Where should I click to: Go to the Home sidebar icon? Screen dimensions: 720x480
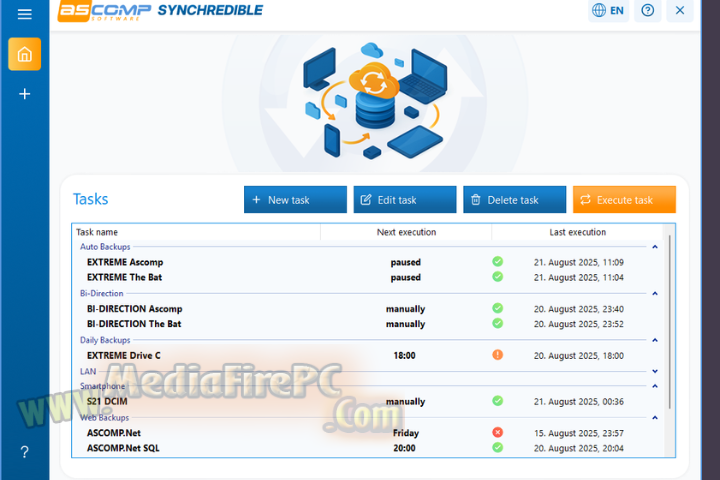tap(24, 54)
